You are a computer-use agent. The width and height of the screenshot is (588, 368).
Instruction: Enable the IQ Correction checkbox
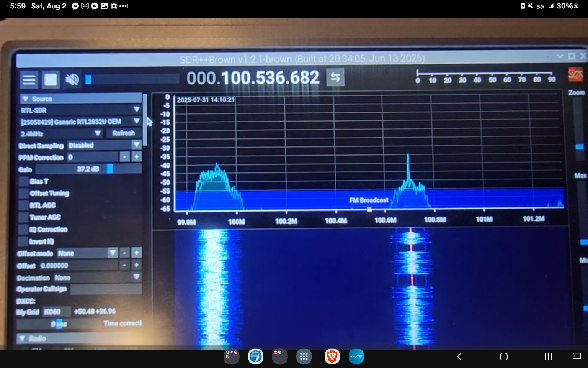[x=23, y=229]
